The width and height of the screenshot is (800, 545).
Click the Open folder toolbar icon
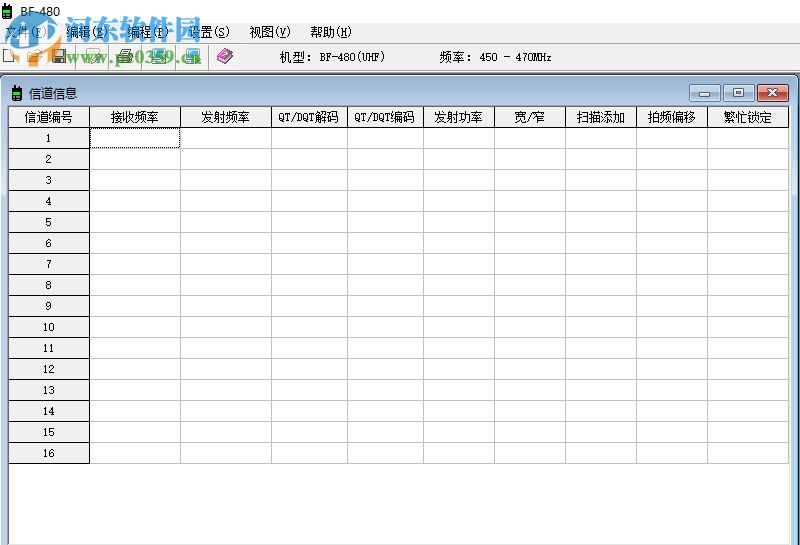(34, 57)
